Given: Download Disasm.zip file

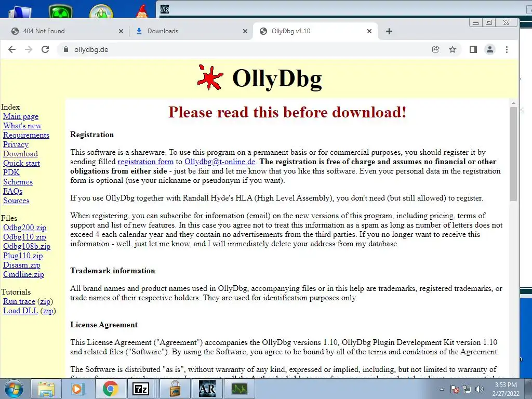Looking at the screenshot, I should click(x=21, y=265).
